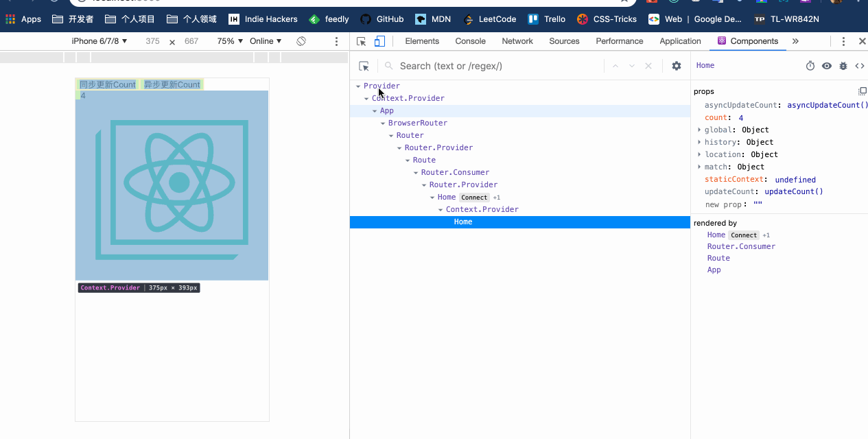Open the iPhone 6/7/8 device dropdown
The image size is (868, 439).
coord(99,41)
